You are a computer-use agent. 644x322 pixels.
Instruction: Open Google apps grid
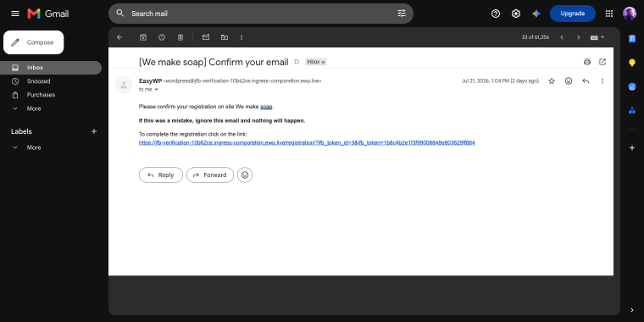[x=609, y=14]
